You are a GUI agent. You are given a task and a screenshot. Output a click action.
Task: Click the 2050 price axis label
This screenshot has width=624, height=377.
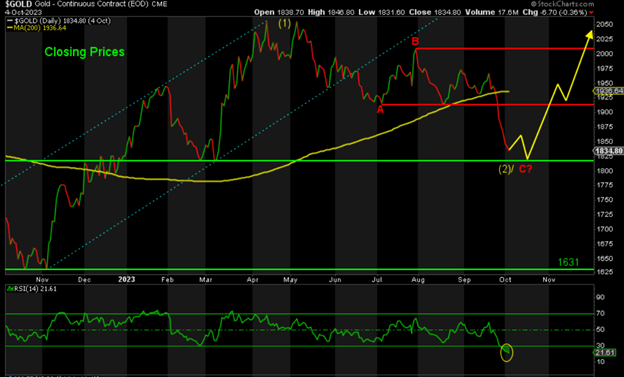click(604, 24)
